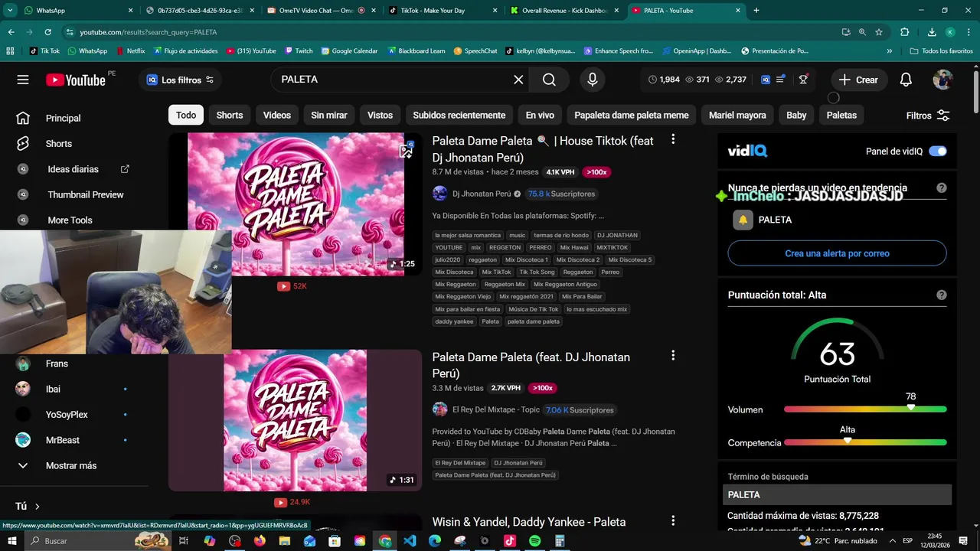Screen dimensions: 980x551
Task: Open the vidIQ list menu icon
Action: (780, 80)
